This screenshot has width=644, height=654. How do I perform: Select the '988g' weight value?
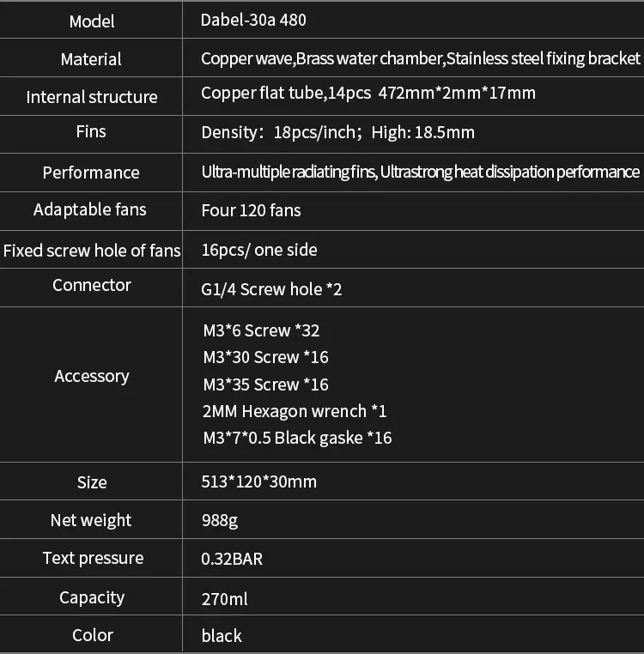click(x=220, y=521)
